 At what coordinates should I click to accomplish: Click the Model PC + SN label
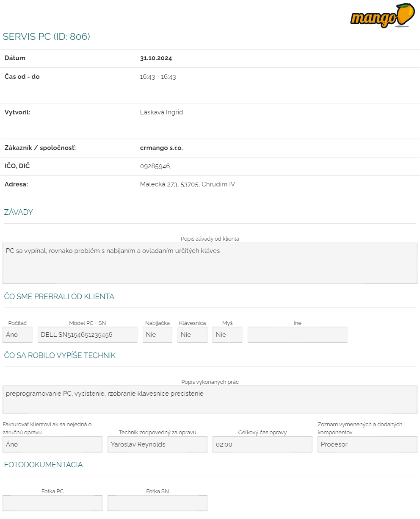pyautogui.click(x=87, y=323)
